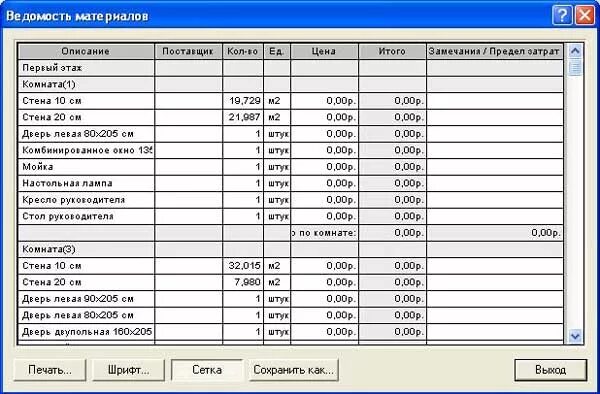The height and width of the screenshot is (394, 600).
Task: Click the Кол-во column header
Action: [x=243, y=51]
